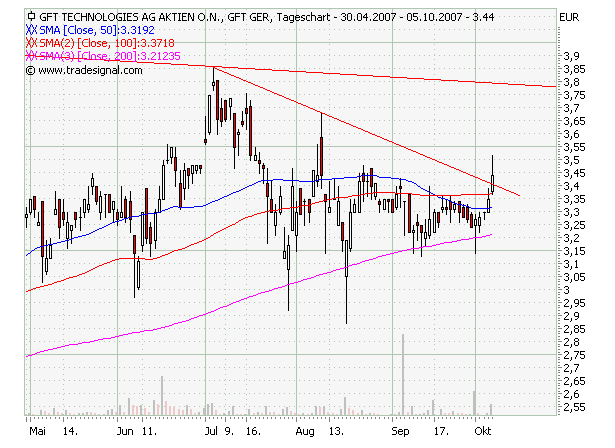This screenshot has width=615, height=448.
Task: Click the 16. date axis label
Action: click(x=253, y=431)
